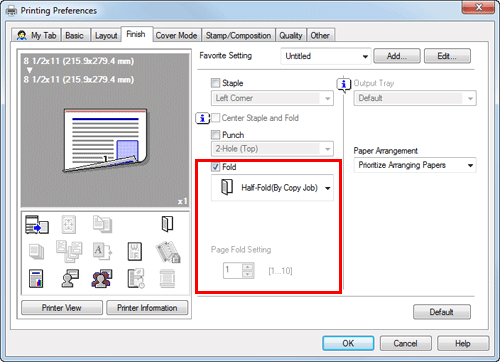Click the half-fold booklet icon in icon panel

click(167, 224)
